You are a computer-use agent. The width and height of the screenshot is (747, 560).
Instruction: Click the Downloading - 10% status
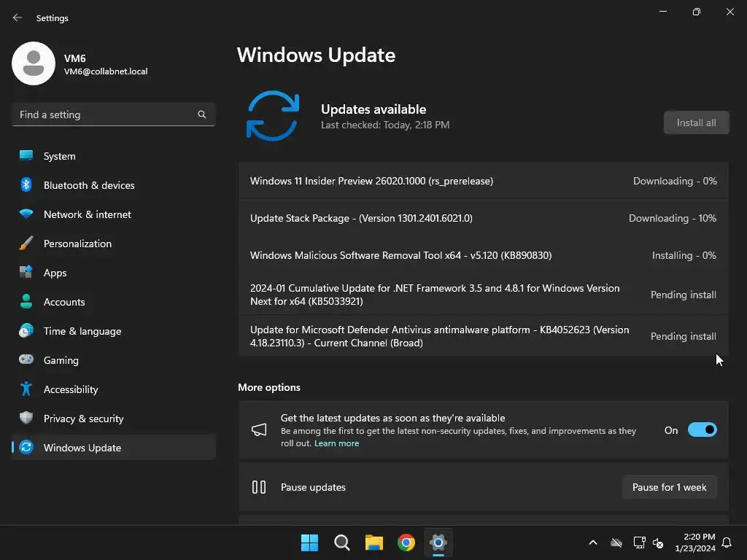(x=672, y=218)
